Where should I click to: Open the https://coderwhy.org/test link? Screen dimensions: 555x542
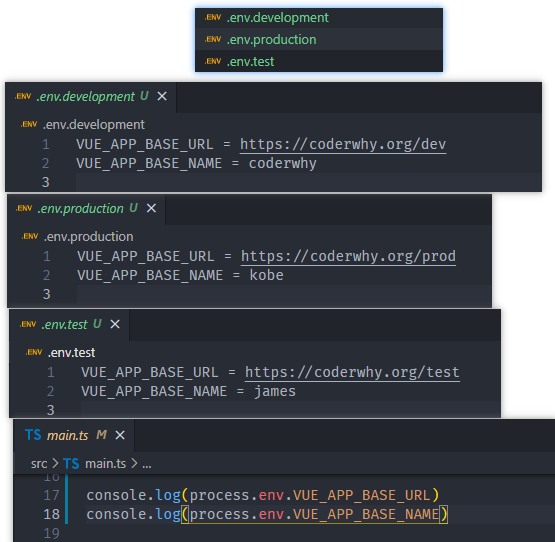[x=352, y=372]
